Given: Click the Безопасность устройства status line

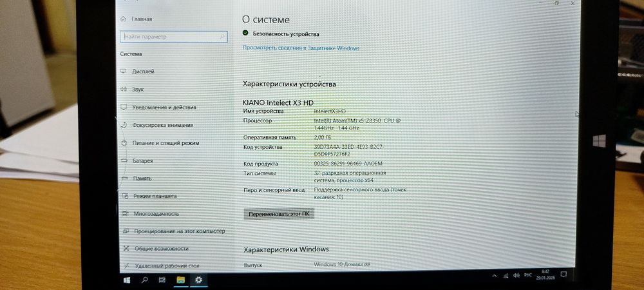Looking at the screenshot, I should (281, 34).
